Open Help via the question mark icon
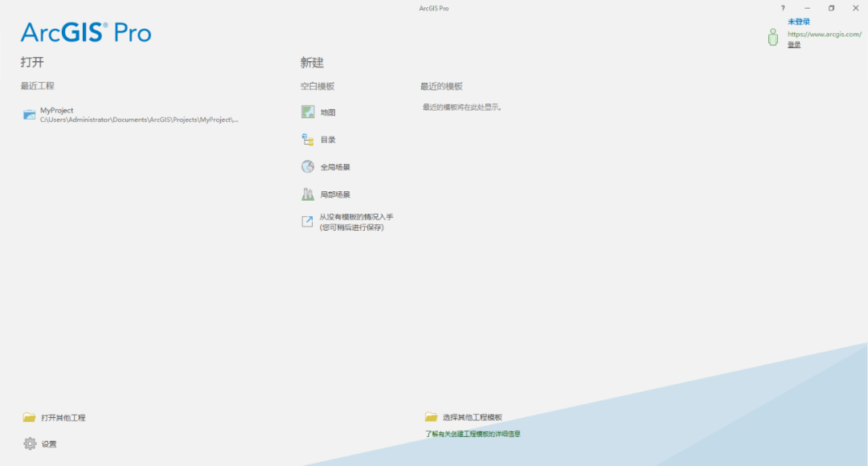This screenshot has width=868, height=466. (782, 8)
